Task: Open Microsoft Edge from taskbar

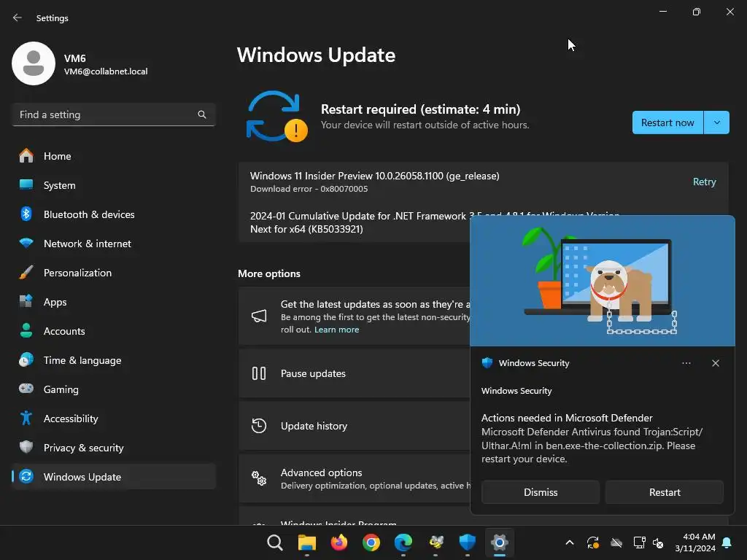Action: pyautogui.click(x=403, y=542)
